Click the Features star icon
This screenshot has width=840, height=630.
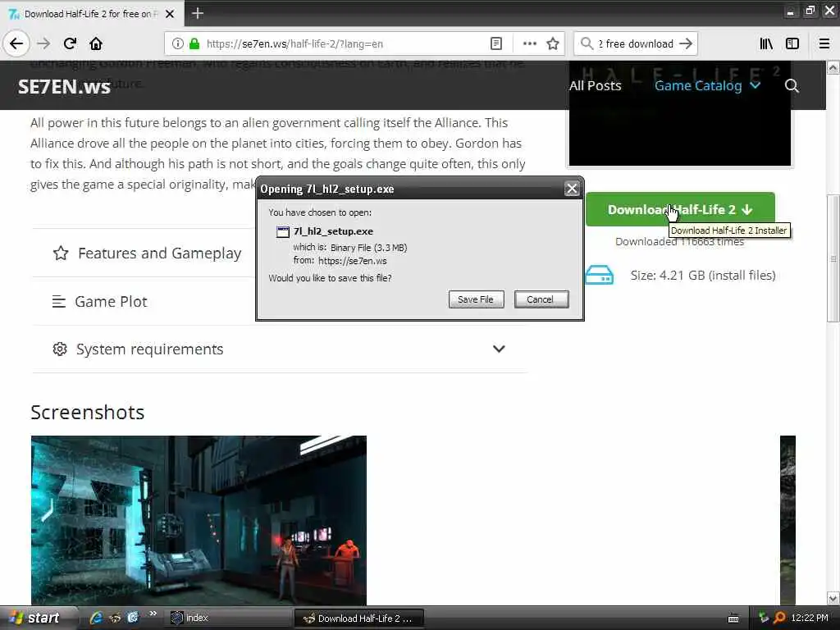(x=61, y=253)
